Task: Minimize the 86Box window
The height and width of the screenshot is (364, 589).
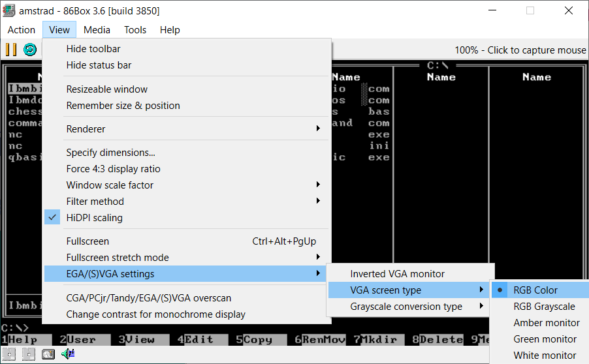Action: pos(492,10)
